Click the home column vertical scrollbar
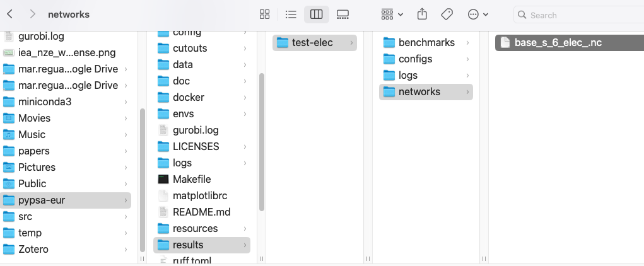644x266 pixels. (x=143, y=180)
